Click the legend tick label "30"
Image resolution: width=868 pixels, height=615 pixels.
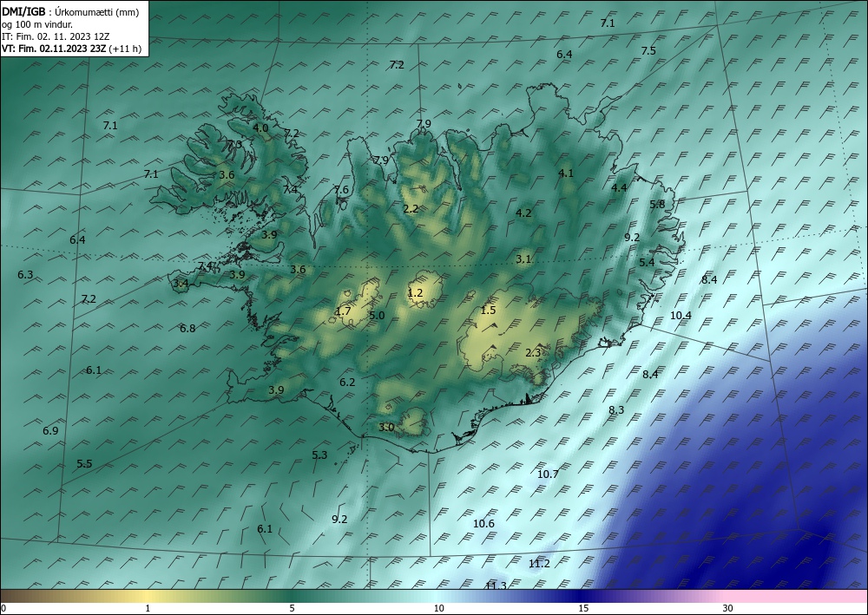pos(727,608)
